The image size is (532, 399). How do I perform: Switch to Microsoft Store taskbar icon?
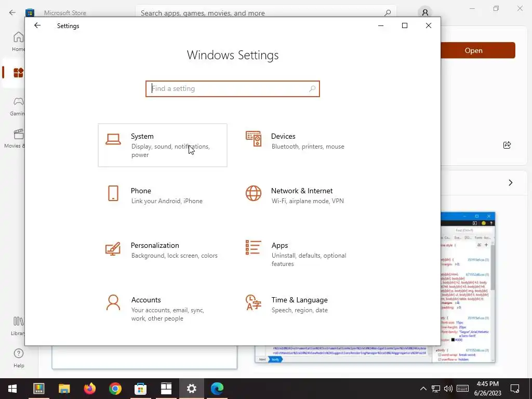coord(140,389)
